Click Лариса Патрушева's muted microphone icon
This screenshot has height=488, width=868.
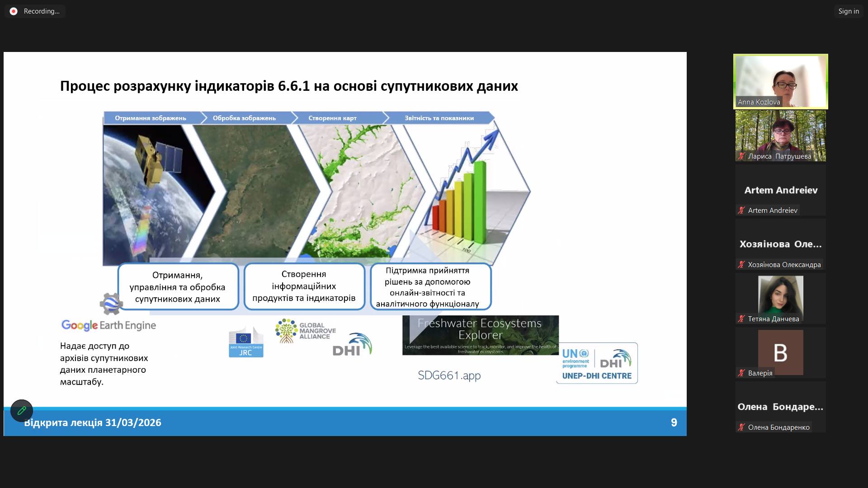tap(741, 156)
